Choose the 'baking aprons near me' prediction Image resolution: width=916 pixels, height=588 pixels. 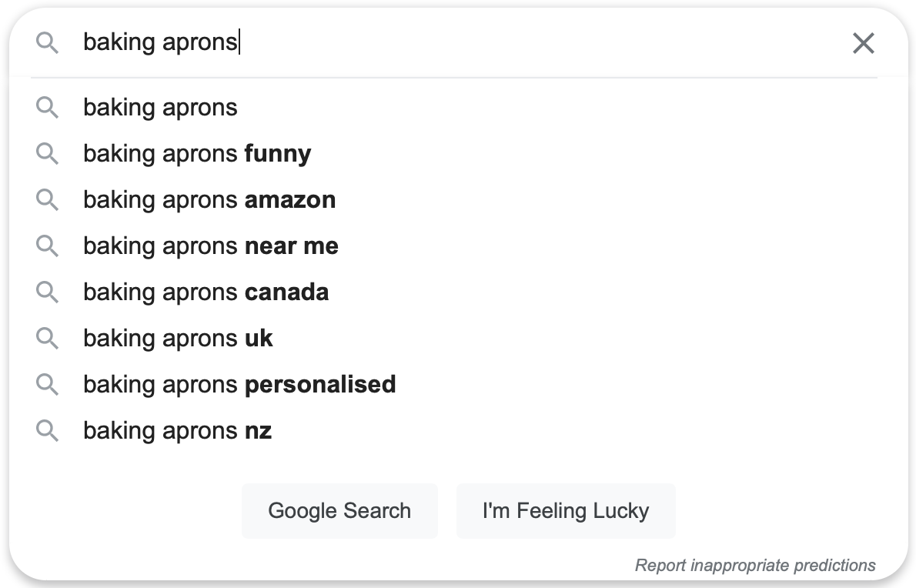pyautogui.click(x=211, y=246)
